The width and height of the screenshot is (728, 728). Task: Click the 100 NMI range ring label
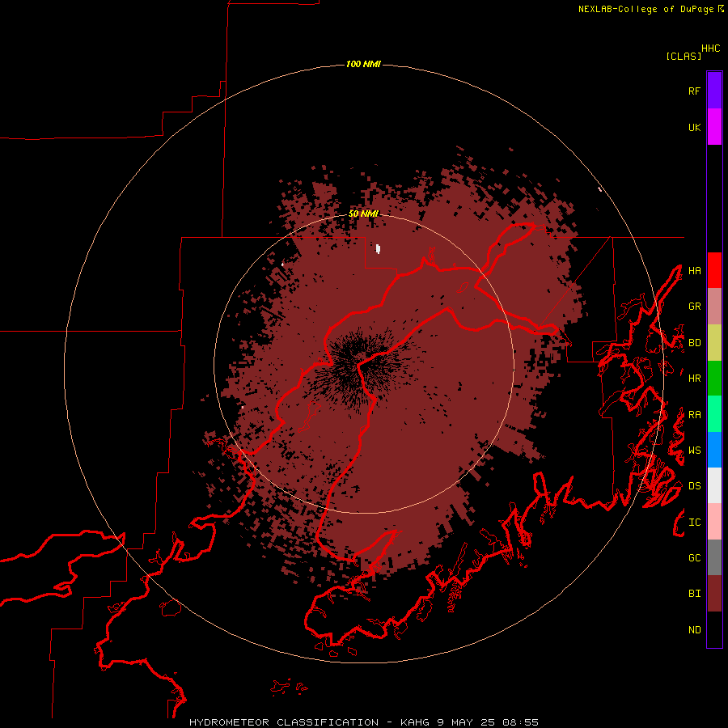point(363,64)
